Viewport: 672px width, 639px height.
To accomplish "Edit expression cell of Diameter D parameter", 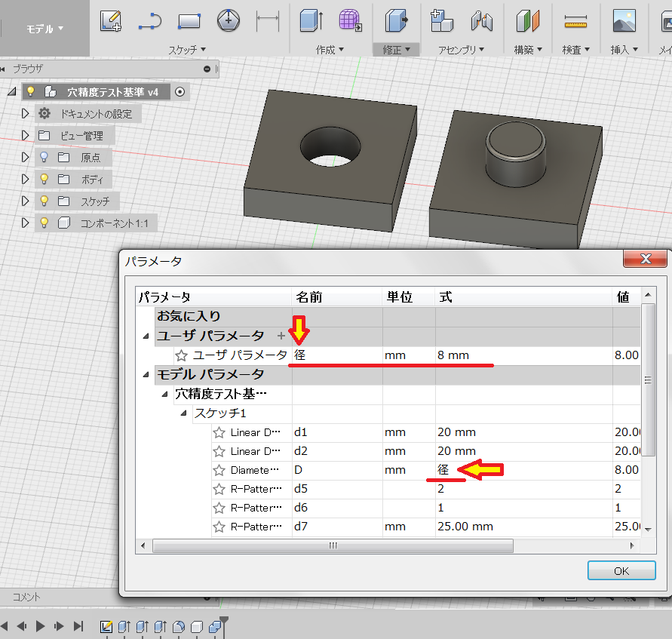I will (x=523, y=470).
